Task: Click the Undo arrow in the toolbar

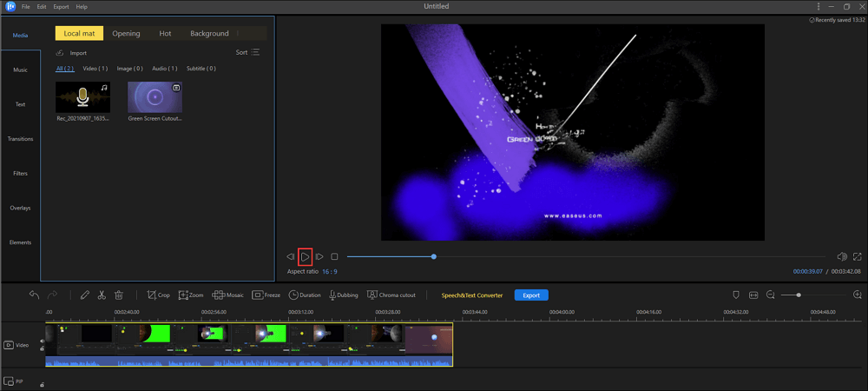Action: point(34,295)
